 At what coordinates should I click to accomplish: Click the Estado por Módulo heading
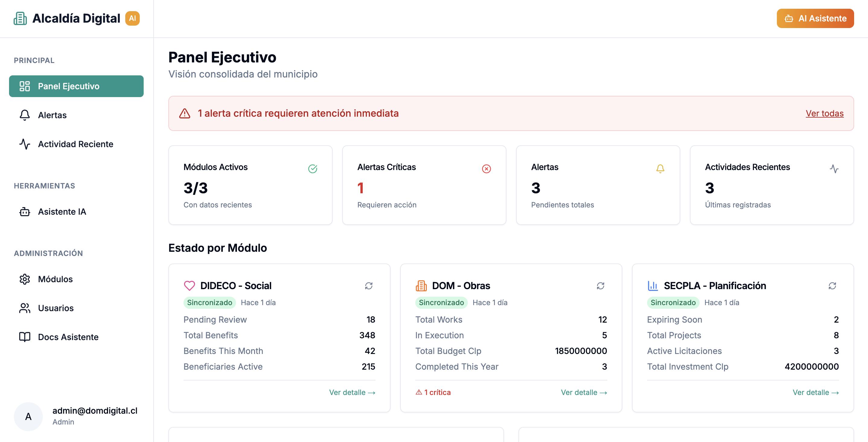[218, 248]
